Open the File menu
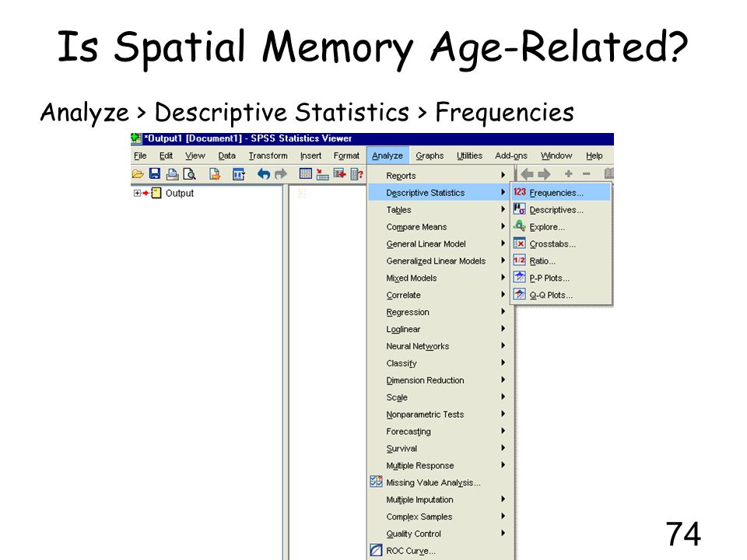The height and width of the screenshot is (560, 747). click(140, 156)
